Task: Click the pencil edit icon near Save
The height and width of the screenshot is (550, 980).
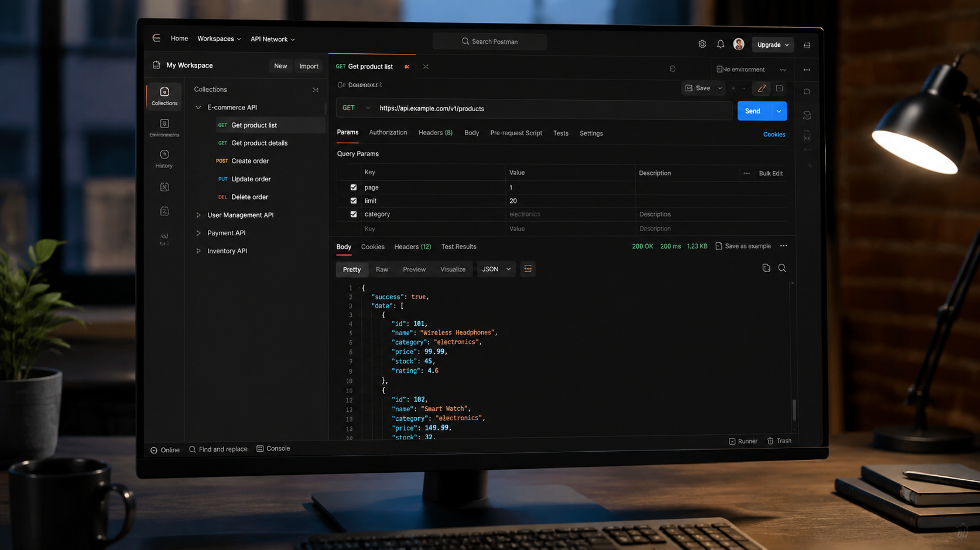Action: [x=762, y=88]
